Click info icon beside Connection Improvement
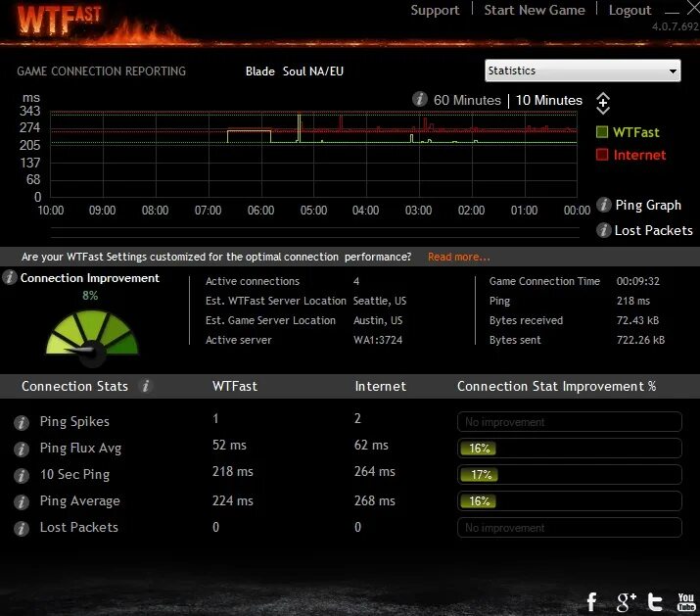The height and width of the screenshot is (616, 700). click(10, 277)
